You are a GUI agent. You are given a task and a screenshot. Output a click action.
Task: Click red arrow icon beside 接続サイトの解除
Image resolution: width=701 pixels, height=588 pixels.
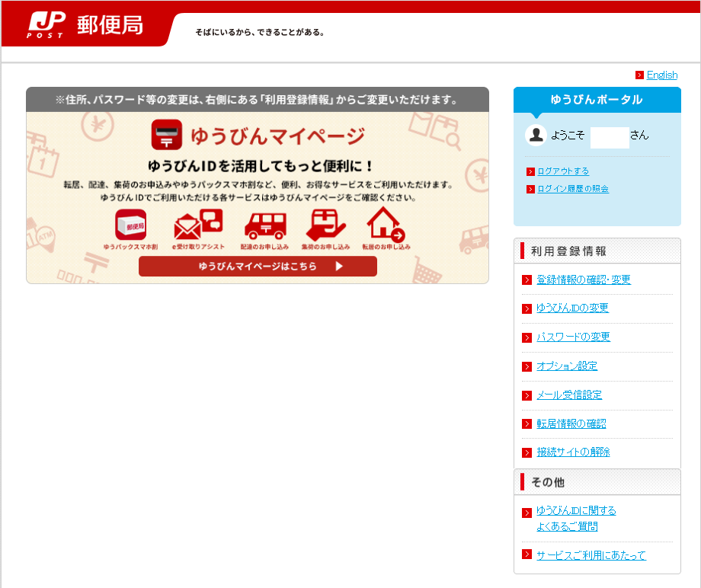pyautogui.click(x=527, y=452)
